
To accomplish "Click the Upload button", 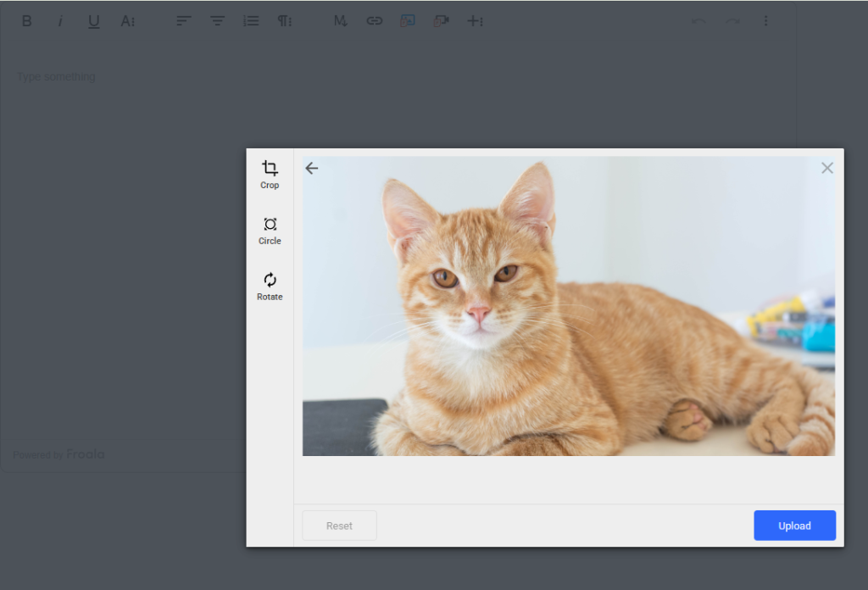I will coord(794,525).
